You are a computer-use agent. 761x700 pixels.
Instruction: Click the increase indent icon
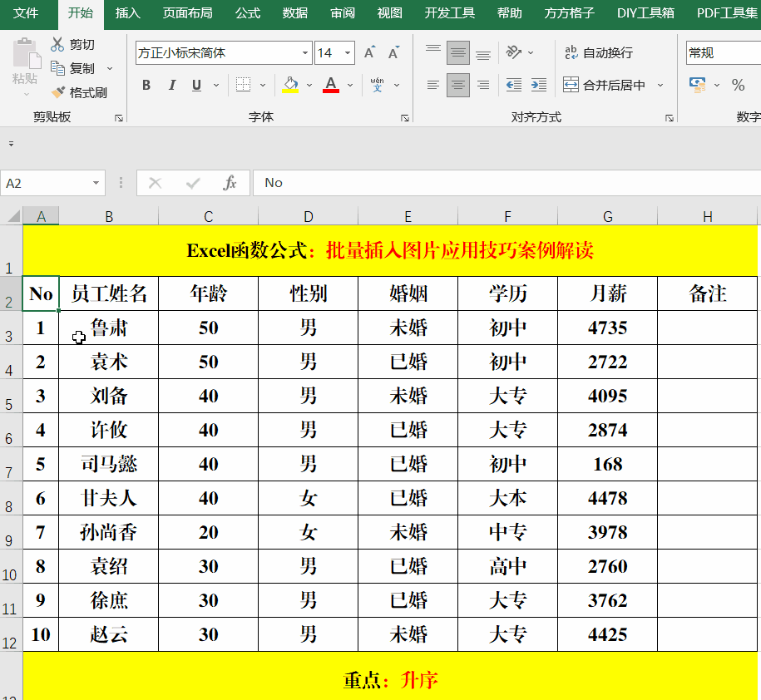click(x=539, y=85)
